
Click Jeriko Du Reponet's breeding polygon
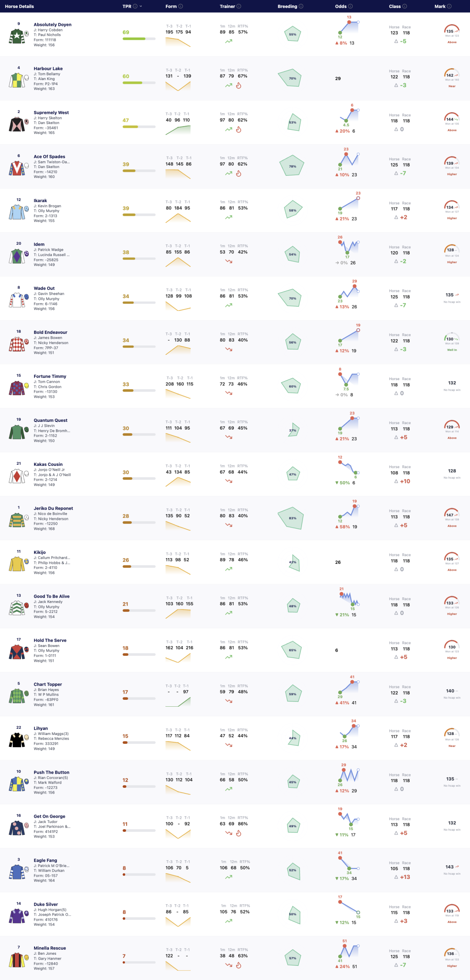point(291,518)
